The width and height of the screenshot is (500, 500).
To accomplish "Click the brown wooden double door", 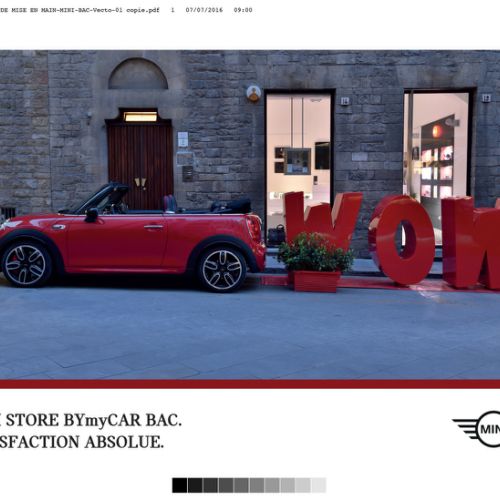I will click(140, 165).
